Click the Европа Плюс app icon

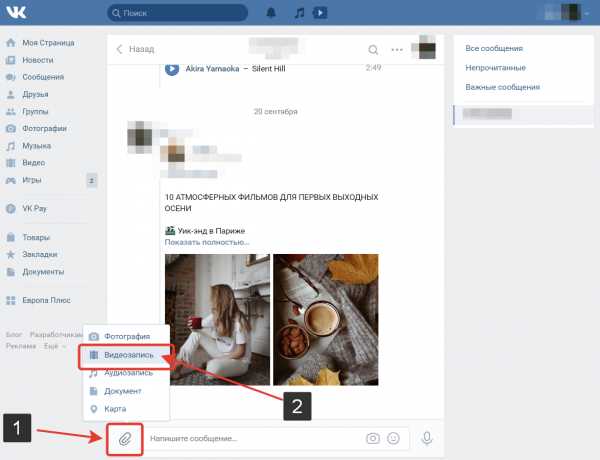(x=11, y=300)
